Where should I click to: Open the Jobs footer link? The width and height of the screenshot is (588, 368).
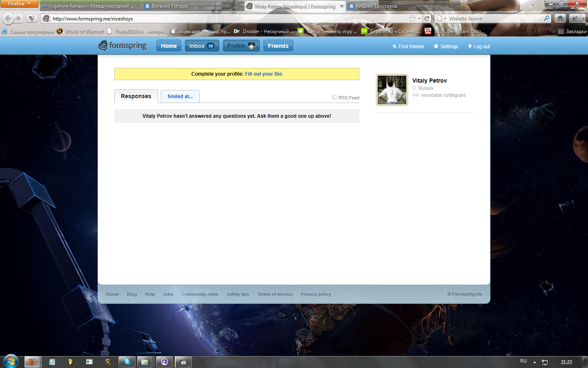click(168, 294)
